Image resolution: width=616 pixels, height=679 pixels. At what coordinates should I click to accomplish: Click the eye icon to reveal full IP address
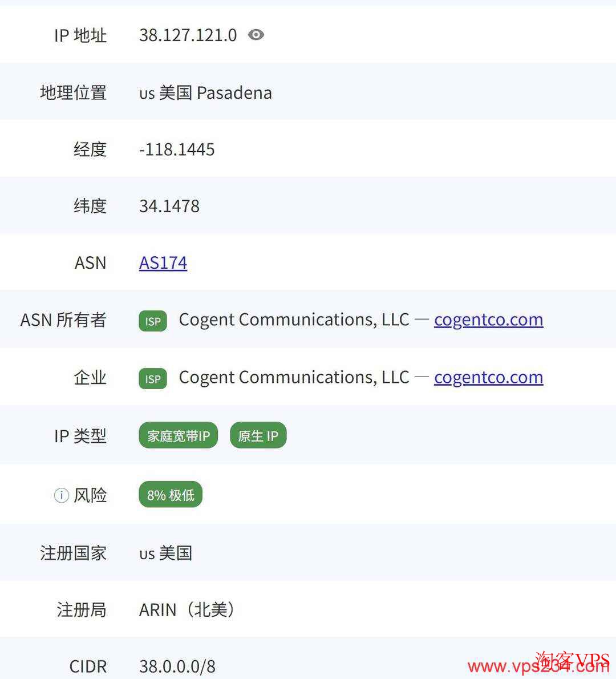[256, 35]
